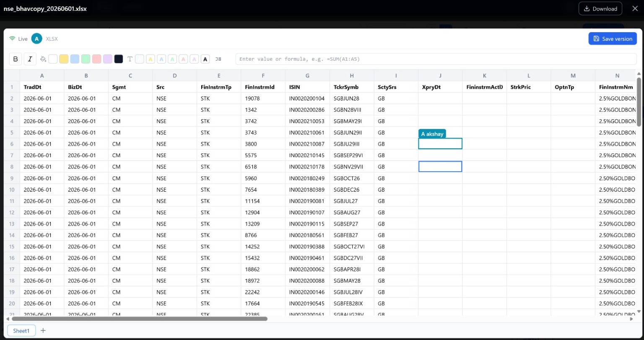
Task: Select cell with IN0020200286
Action: click(x=307, y=110)
